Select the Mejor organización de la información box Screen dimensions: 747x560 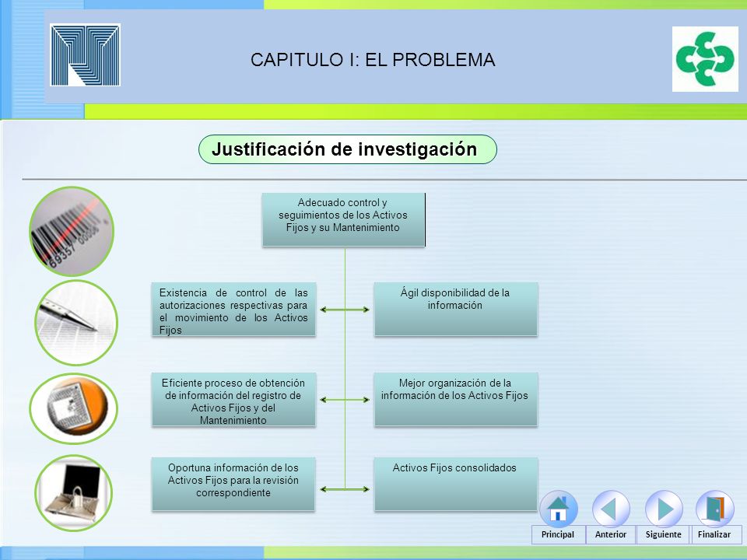(455, 399)
